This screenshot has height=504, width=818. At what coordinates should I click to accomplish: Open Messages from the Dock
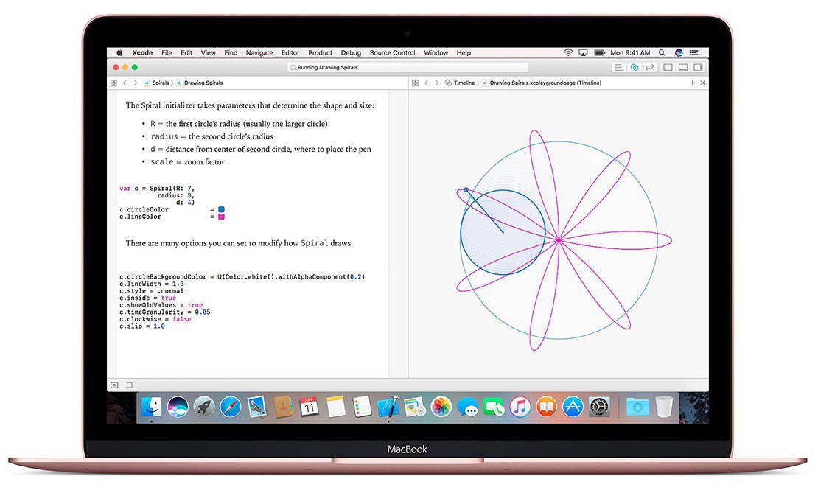pyautogui.click(x=467, y=407)
